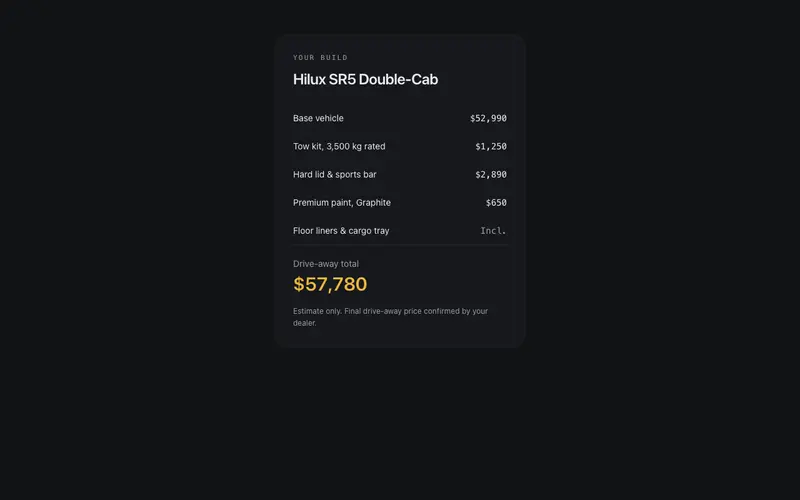Click the Base vehicle line item
The image size is (800, 500).
pos(400,118)
